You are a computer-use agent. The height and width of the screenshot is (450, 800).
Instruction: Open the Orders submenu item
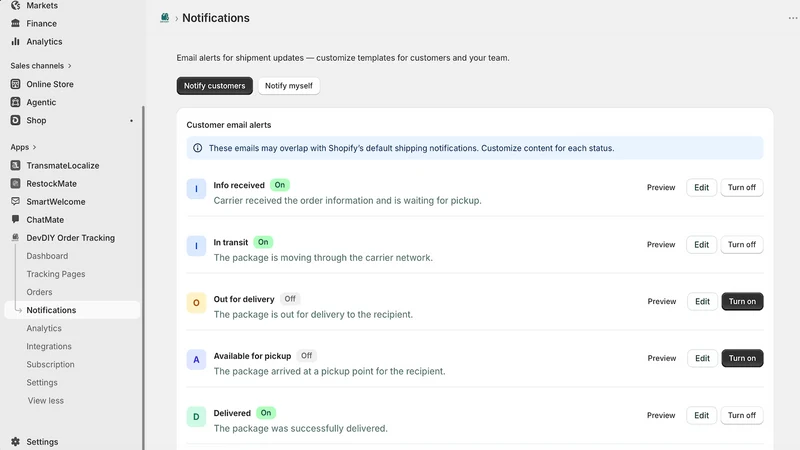[39, 292]
